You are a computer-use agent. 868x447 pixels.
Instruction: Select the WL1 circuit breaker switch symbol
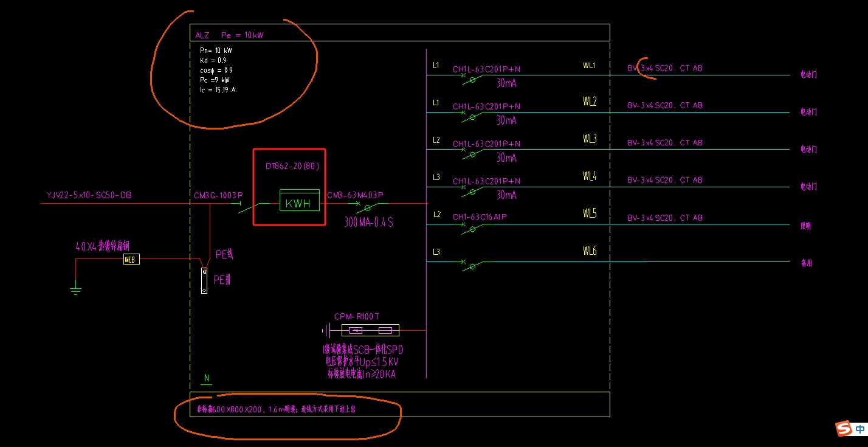[472, 78]
